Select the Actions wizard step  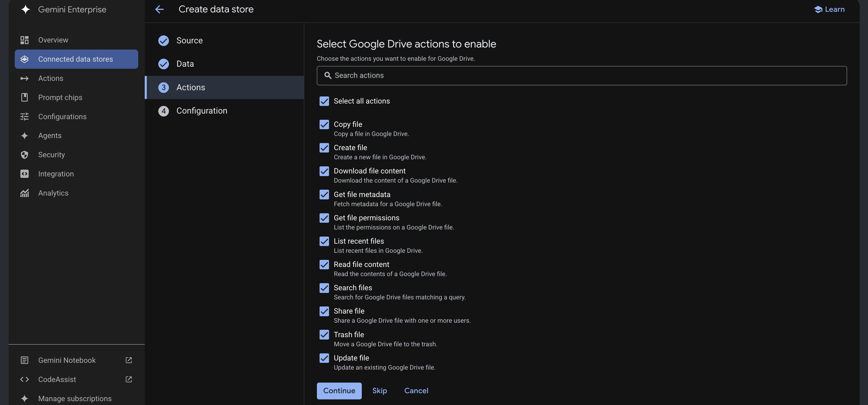click(224, 88)
